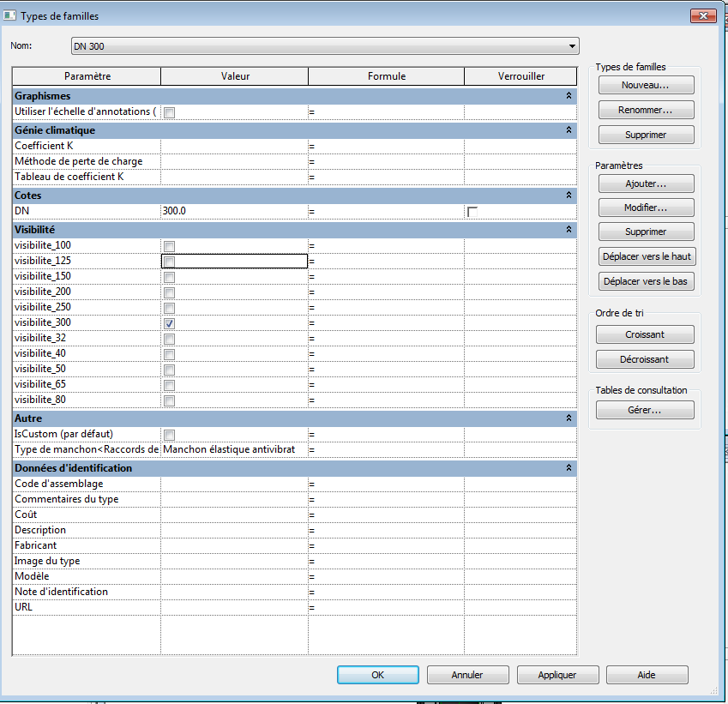
Task: Open the Nom type dropdown
Action: 572,46
